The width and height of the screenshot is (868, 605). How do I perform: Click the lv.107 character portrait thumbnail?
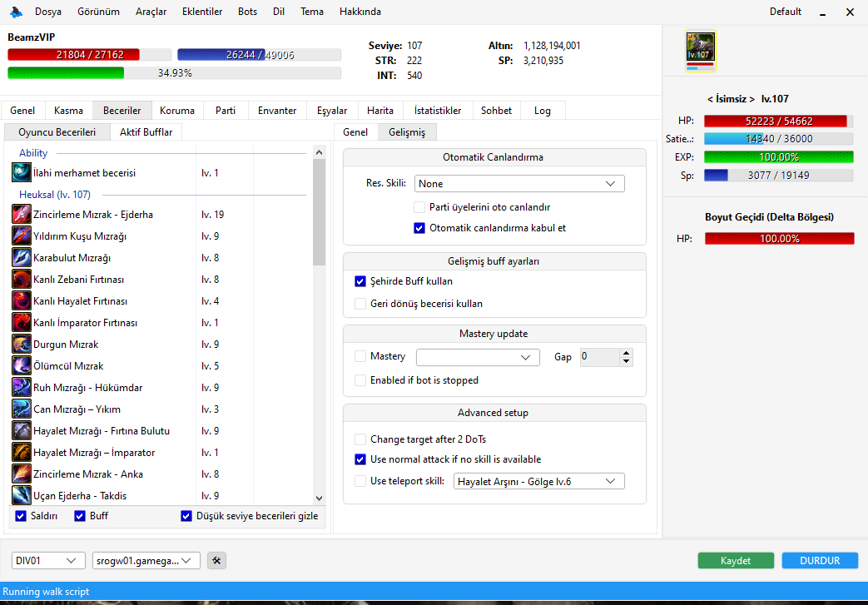coord(700,51)
